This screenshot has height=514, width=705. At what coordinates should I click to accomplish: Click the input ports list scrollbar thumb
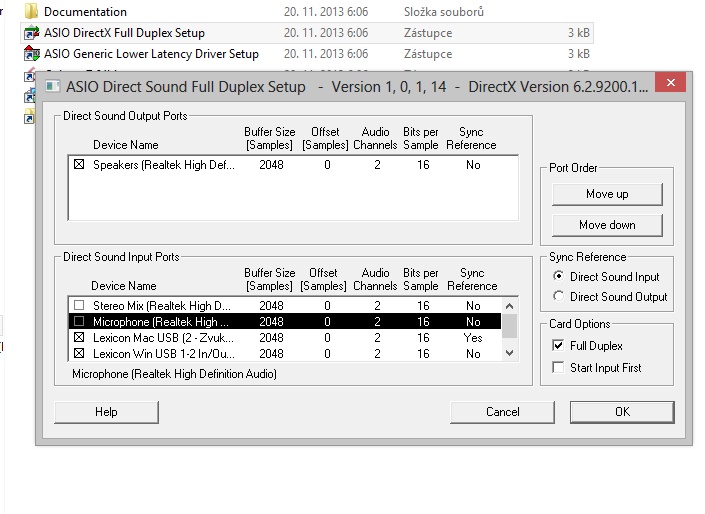509,326
